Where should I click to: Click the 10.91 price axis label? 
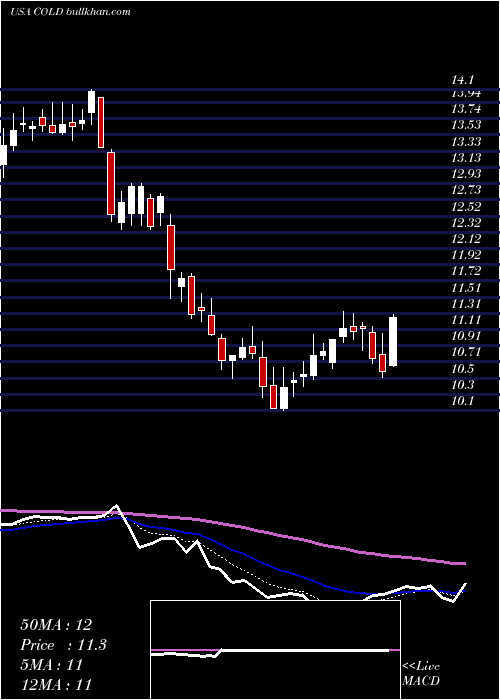(466, 336)
